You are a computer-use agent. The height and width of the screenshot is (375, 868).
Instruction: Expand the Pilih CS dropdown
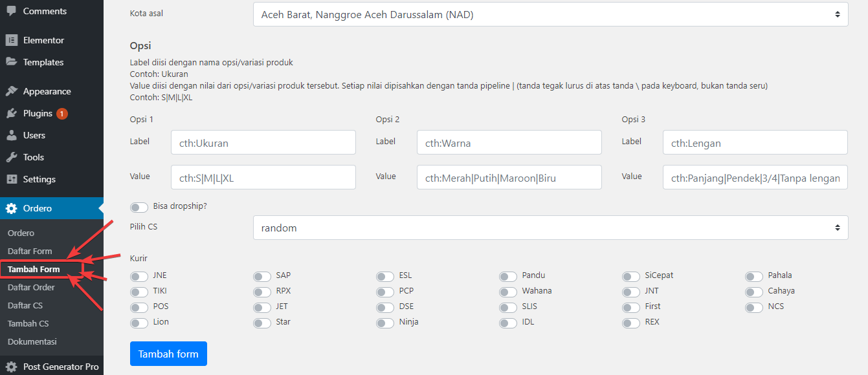tap(550, 228)
